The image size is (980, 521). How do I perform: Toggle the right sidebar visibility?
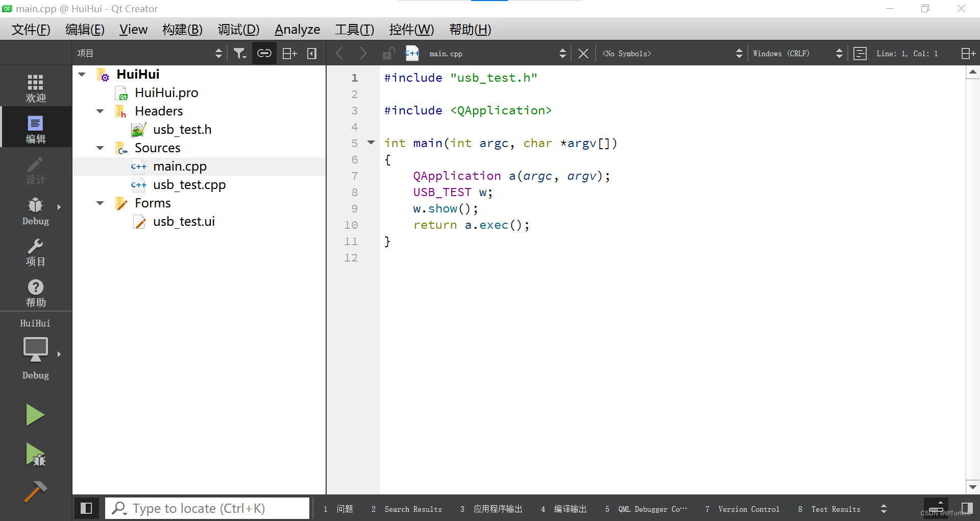[x=967, y=508]
